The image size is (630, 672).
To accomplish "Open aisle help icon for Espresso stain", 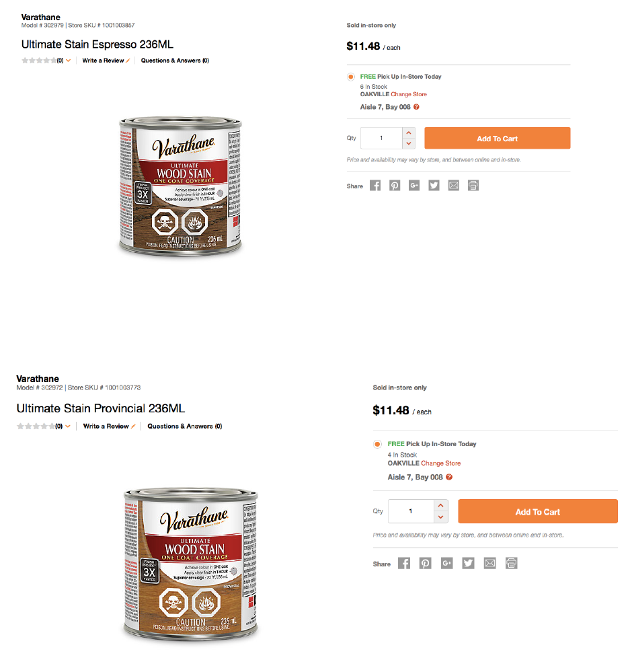I will point(416,107).
